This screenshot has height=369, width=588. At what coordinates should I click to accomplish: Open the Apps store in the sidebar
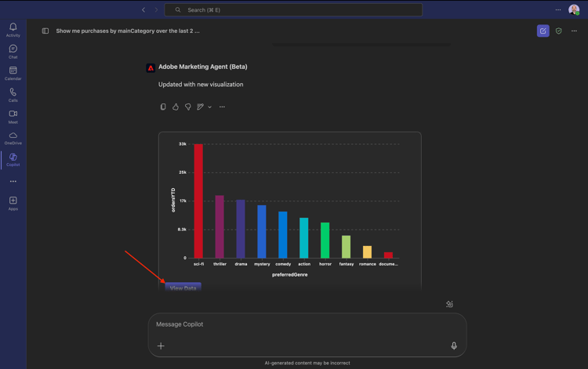[x=13, y=204]
